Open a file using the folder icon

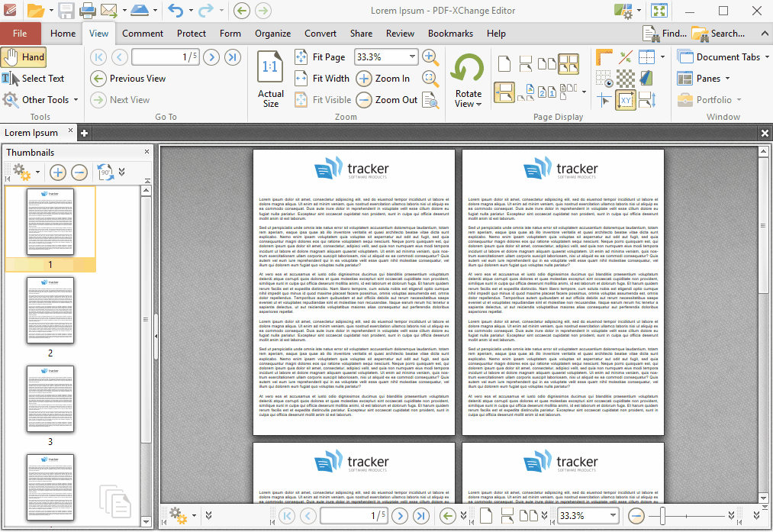[x=36, y=11]
